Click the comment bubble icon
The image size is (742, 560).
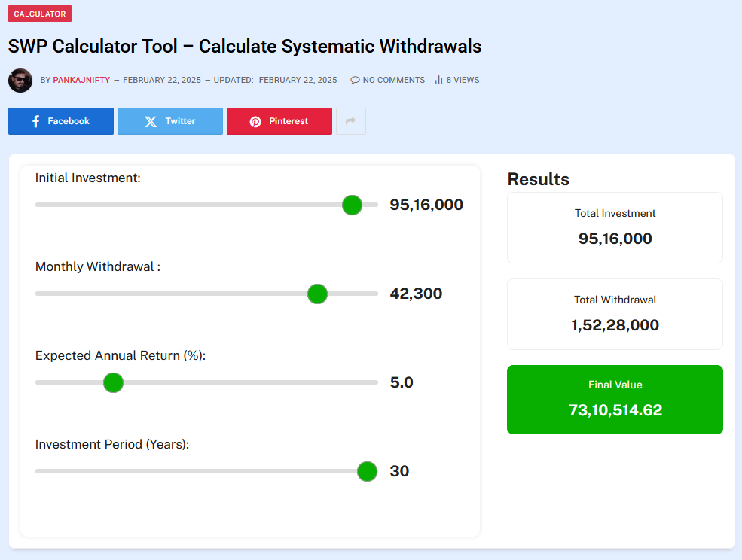(x=355, y=80)
